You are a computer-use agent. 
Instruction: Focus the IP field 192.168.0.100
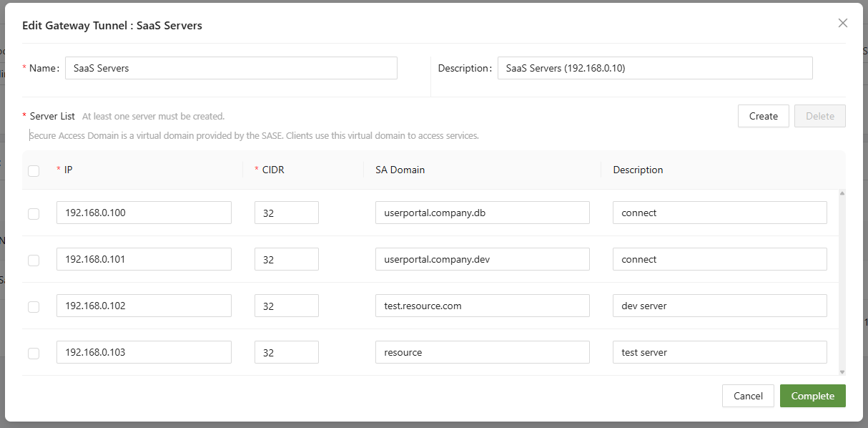(x=144, y=213)
